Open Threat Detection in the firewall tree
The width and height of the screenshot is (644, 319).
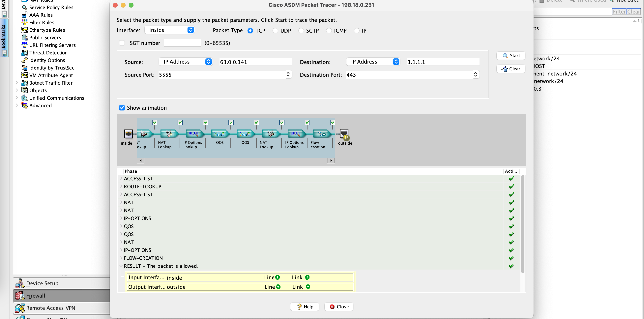[48, 53]
